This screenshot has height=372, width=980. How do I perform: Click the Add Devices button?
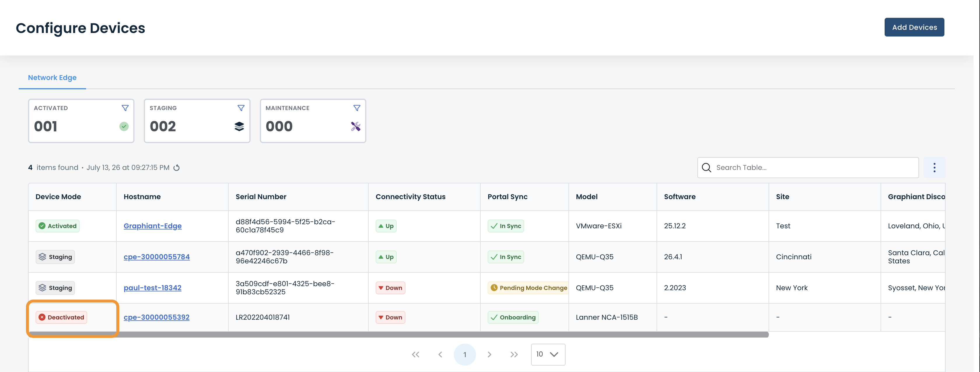[914, 27]
